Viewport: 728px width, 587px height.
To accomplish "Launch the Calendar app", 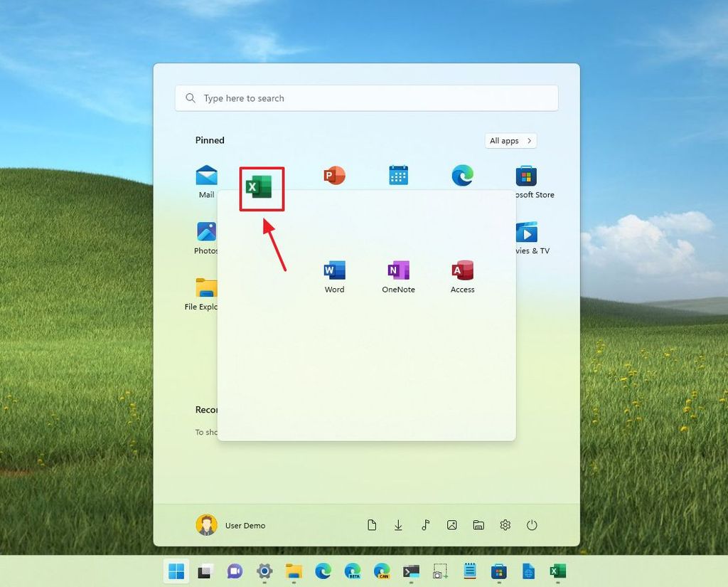I will click(x=397, y=175).
